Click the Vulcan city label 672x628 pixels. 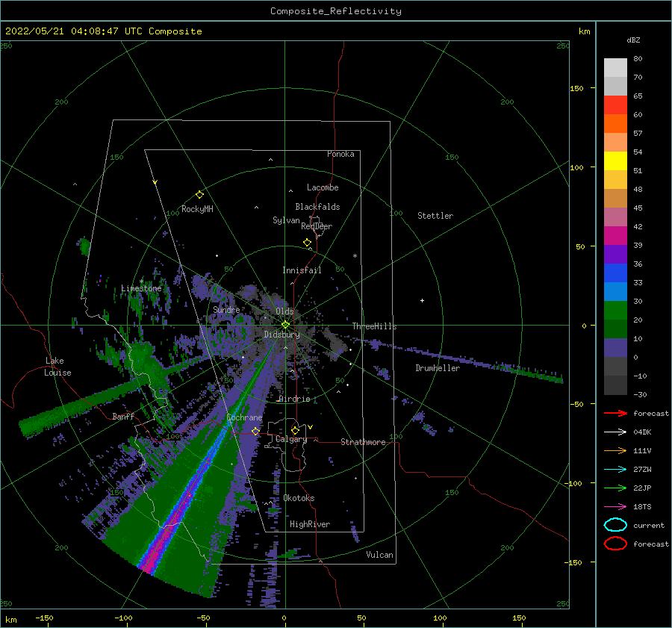[379, 555]
